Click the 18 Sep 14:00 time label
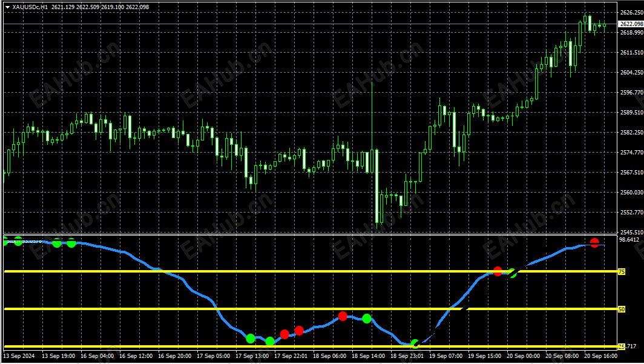Viewport: 644px width, 364px height. tap(368, 356)
